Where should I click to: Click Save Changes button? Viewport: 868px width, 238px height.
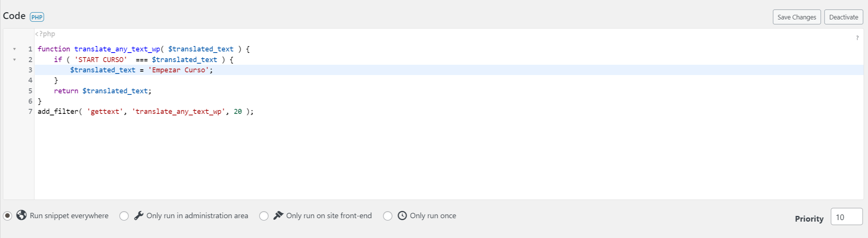click(x=797, y=17)
